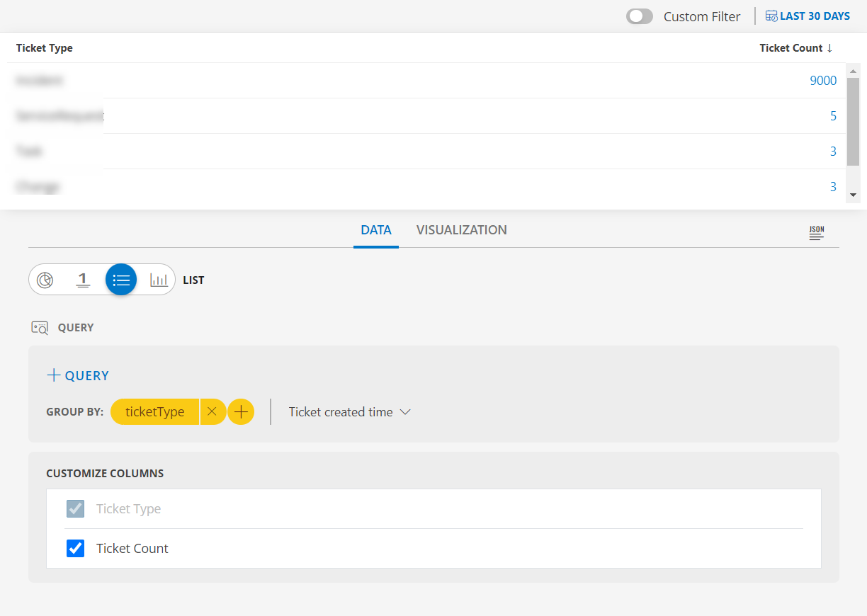Click the calendar icon beside LAST 30 DAYS
Image resolution: width=867 pixels, height=616 pixels.
(771, 16)
